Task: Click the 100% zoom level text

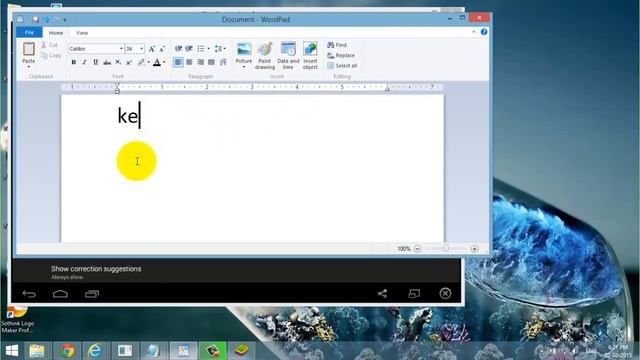Action: tap(404, 249)
